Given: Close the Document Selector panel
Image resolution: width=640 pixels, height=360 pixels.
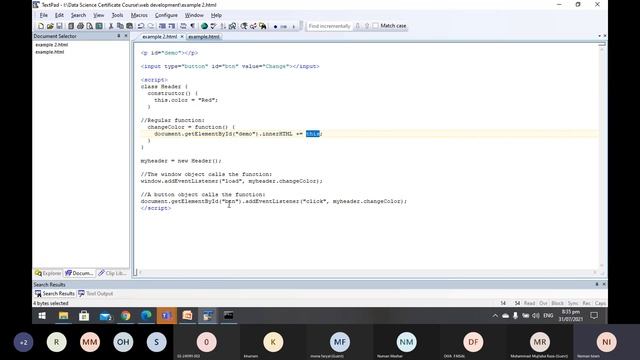Looking at the screenshot, I should tap(126, 36).
